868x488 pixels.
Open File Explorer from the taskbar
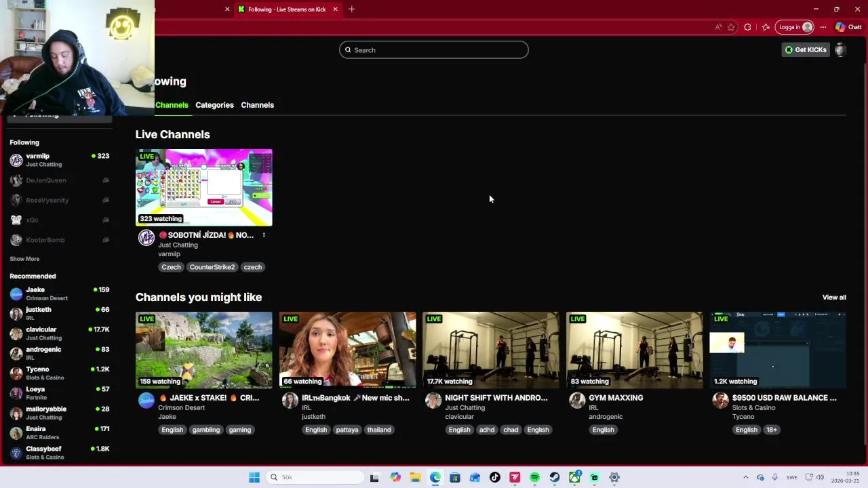tap(415, 477)
